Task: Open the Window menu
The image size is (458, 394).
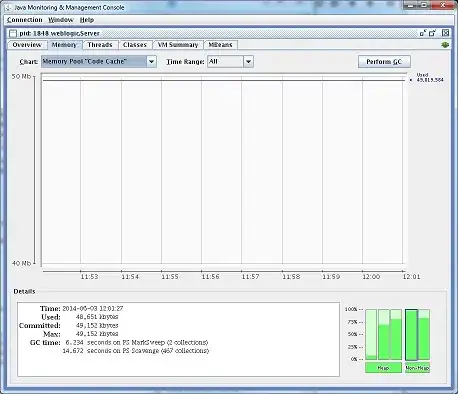Action: click(x=61, y=20)
